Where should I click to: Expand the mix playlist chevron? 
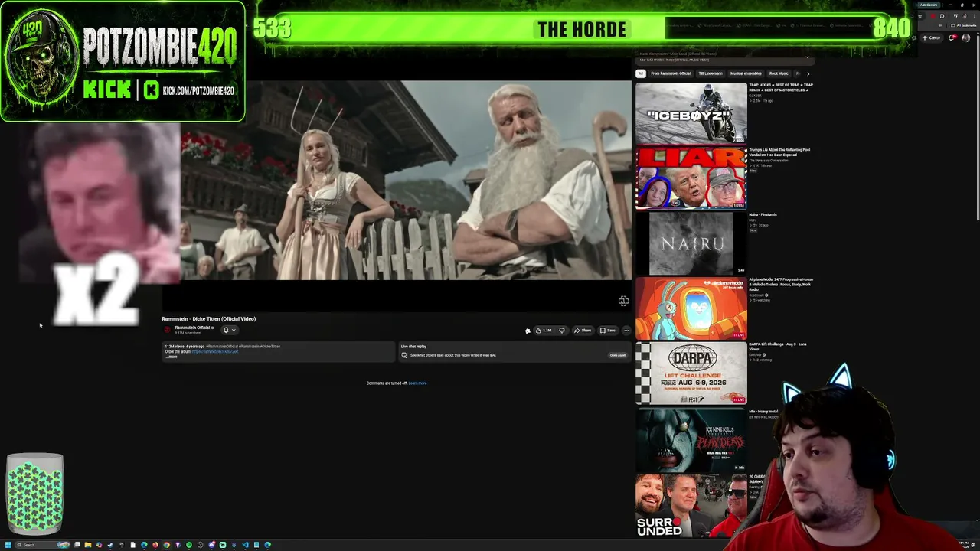coord(807,56)
